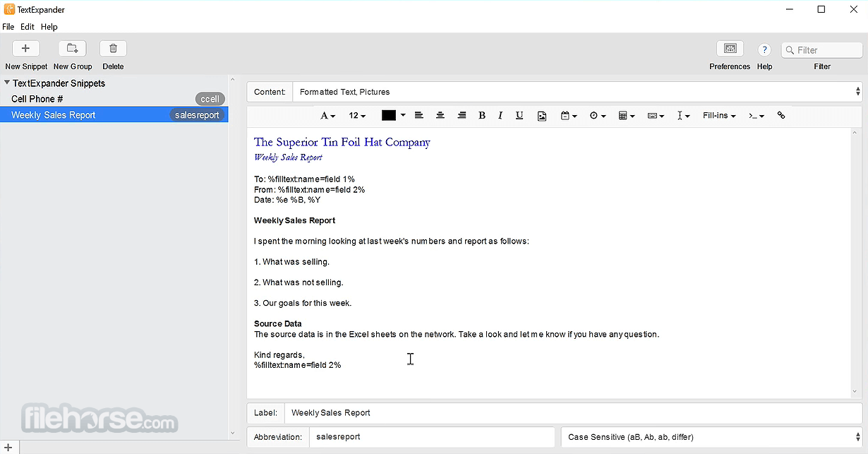Click the "Date: %e %B, %Y" line
Viewport: 868px width, 454px height.
click(287, 200)
